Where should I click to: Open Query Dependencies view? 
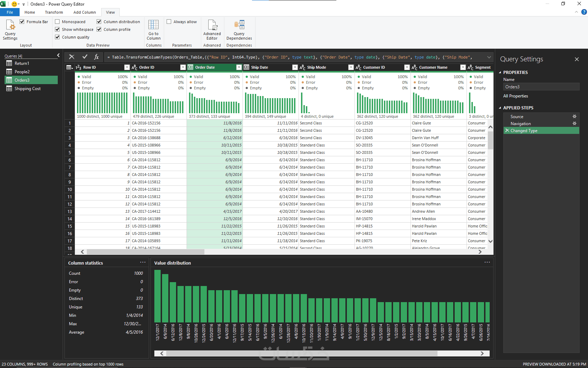pyautogui.click(x=239, y=29)
